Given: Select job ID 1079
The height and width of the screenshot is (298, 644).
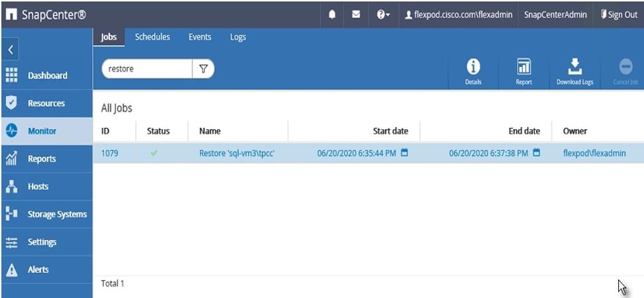Looking at the screenshot, I should click(110, 154).
